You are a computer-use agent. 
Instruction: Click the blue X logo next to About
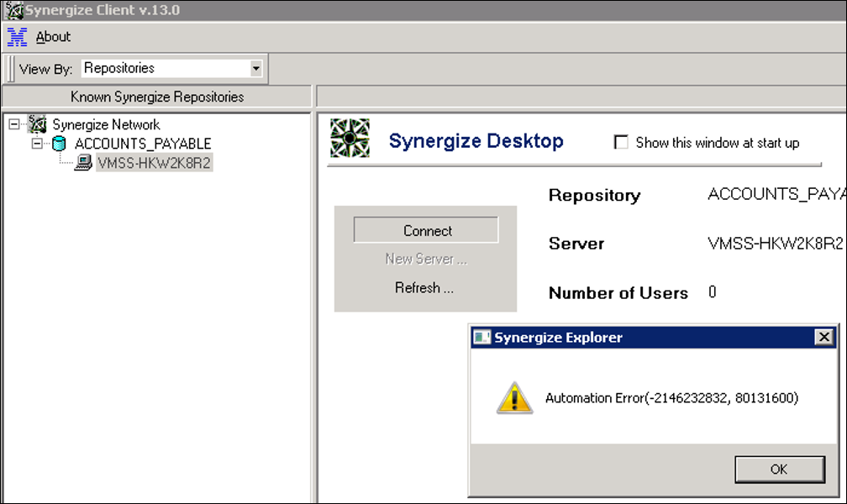[17, 37]
